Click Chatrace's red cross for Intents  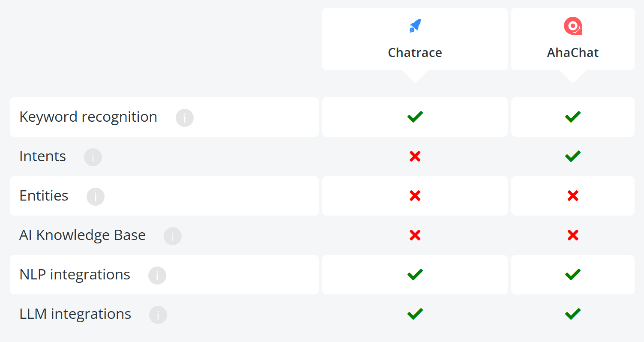415,156
